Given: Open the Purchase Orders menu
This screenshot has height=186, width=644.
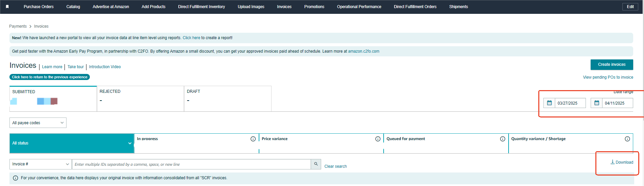Looking at the screenshot, I should point(38,7).
